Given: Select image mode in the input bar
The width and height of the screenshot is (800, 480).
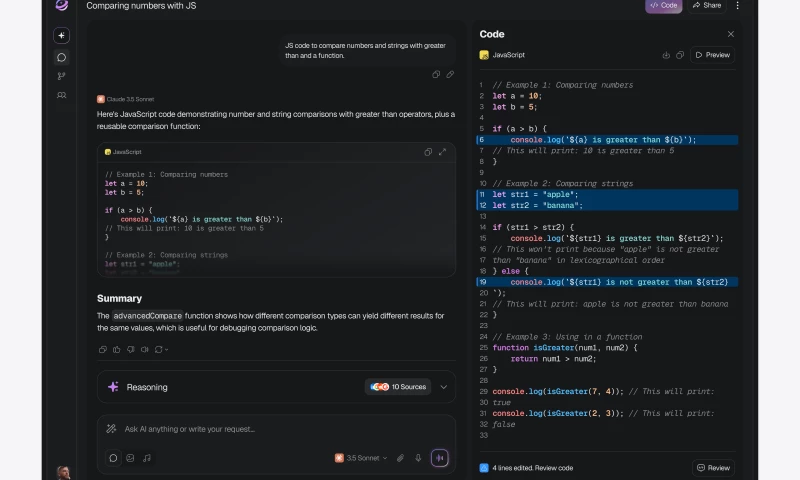Looking at the screenshot, I should click(x=130, y=458).
